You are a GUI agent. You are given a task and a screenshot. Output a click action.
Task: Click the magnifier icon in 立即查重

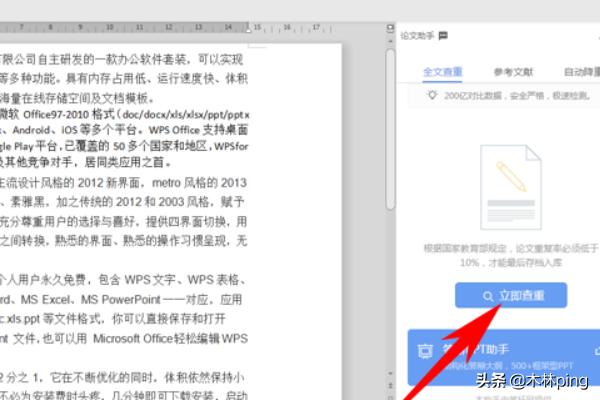pyautogui.click(x=487, y=296)
